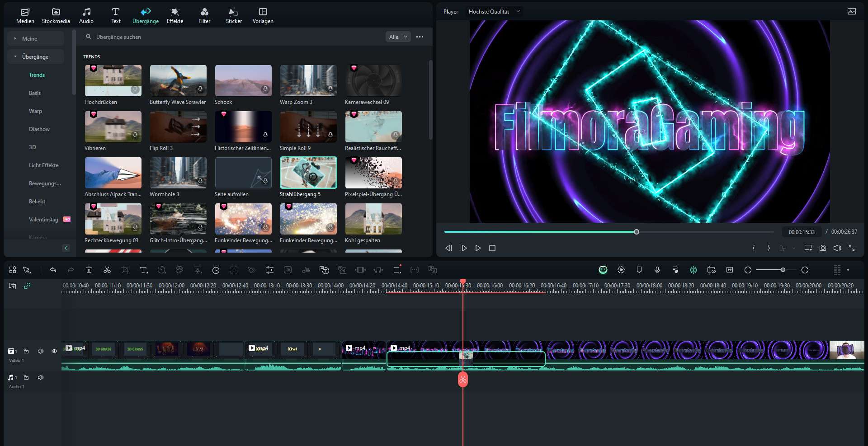The image size is (868, 446).
Task: Lock the Video 1 track
Action: click(x=26, y=351)
